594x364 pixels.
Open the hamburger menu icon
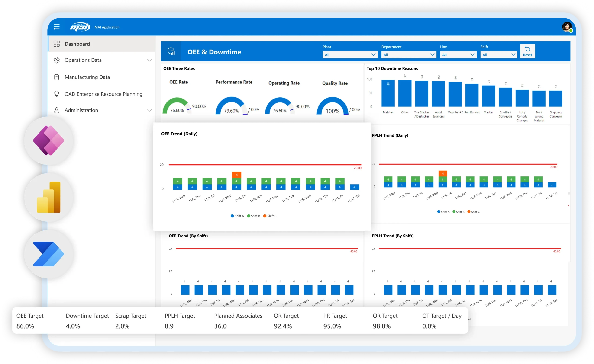point(57,27)
